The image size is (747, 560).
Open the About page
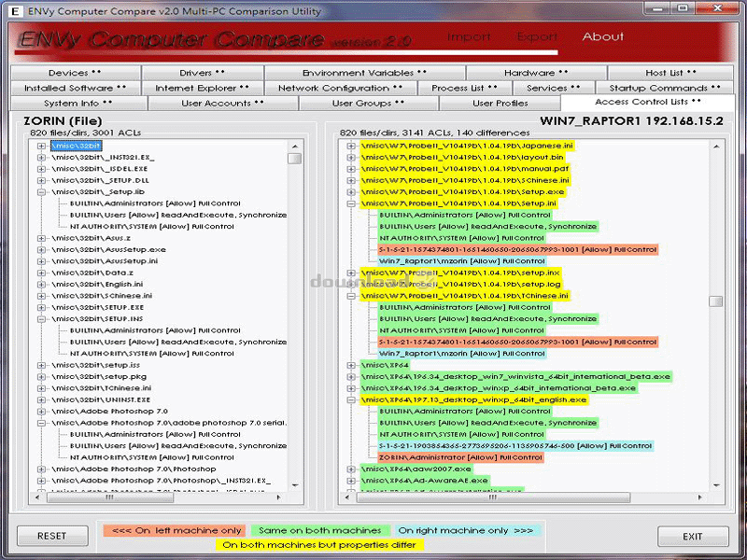click(602, 37)
